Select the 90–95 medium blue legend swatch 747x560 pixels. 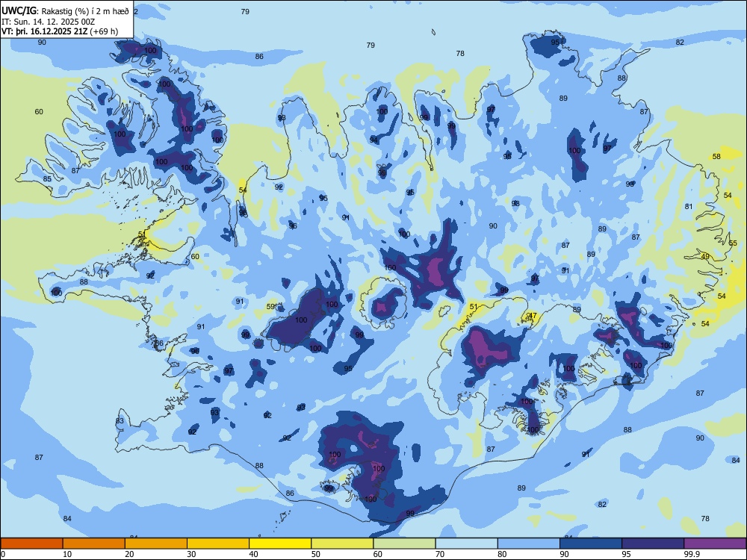pos(591,544)
